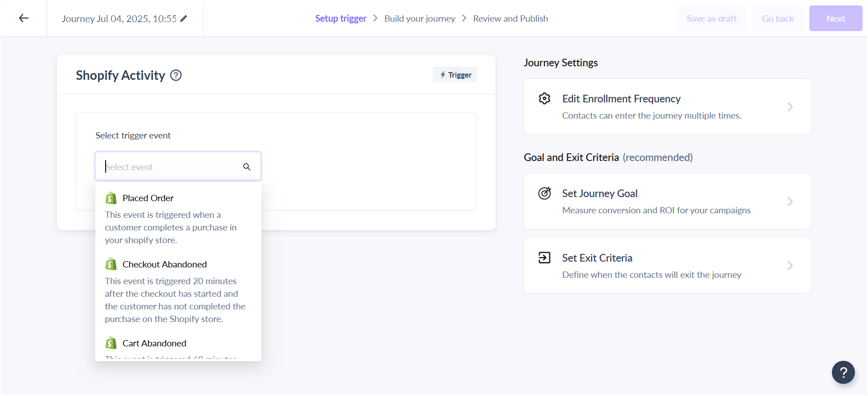Click the search magnifier in event field

247,167
